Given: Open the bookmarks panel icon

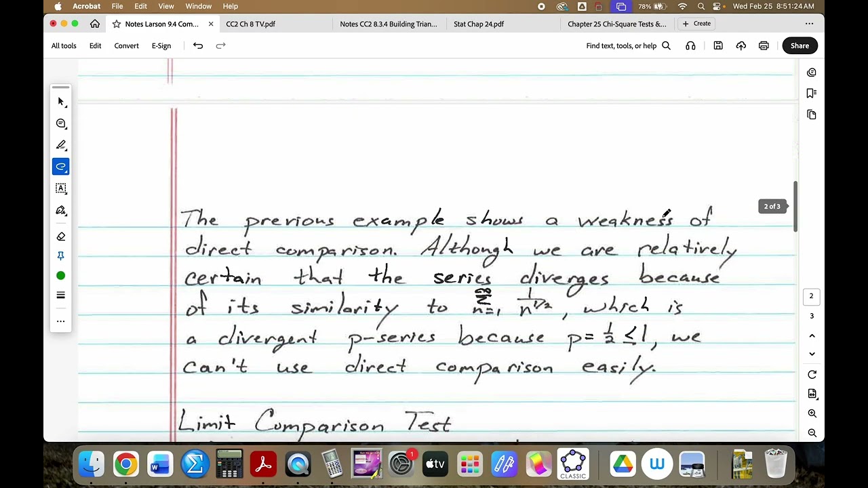Looking at the screenshot, I should pyautogui.click(x=812, y=93).
